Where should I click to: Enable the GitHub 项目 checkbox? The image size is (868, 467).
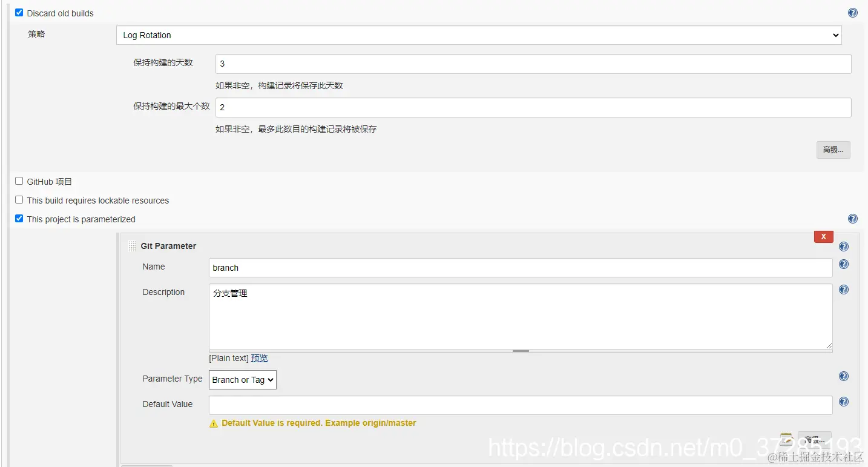click(x=19, y=181)
